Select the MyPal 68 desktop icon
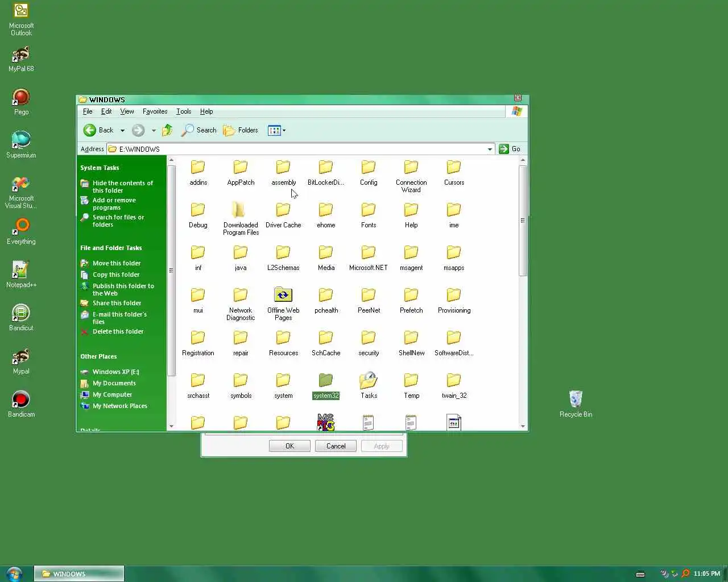 click(x=21, y=59)
